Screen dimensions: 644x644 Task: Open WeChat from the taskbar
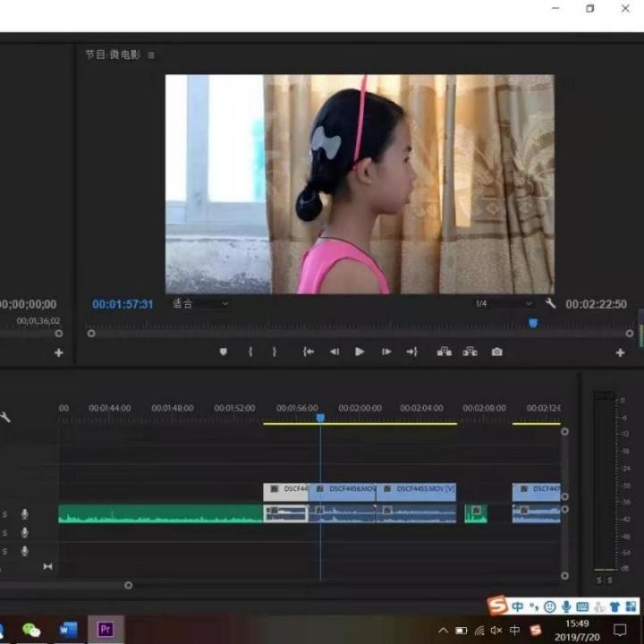coord(31,630)
